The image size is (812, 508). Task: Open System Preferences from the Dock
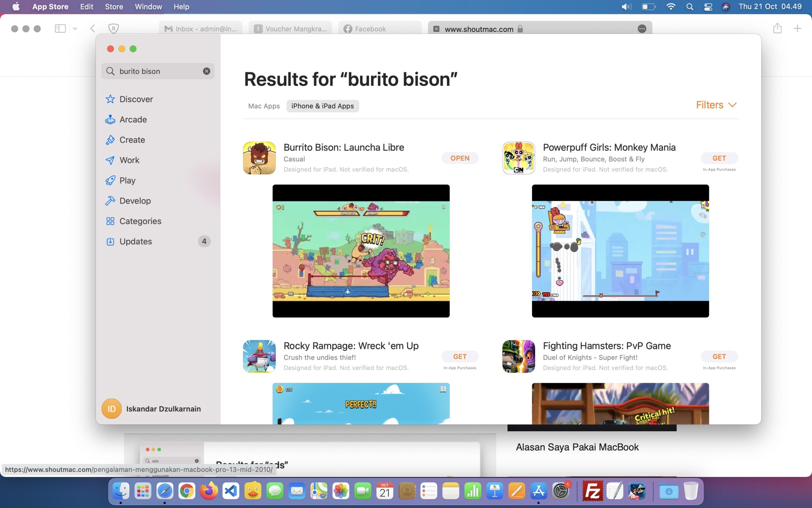tap(561, 491)
